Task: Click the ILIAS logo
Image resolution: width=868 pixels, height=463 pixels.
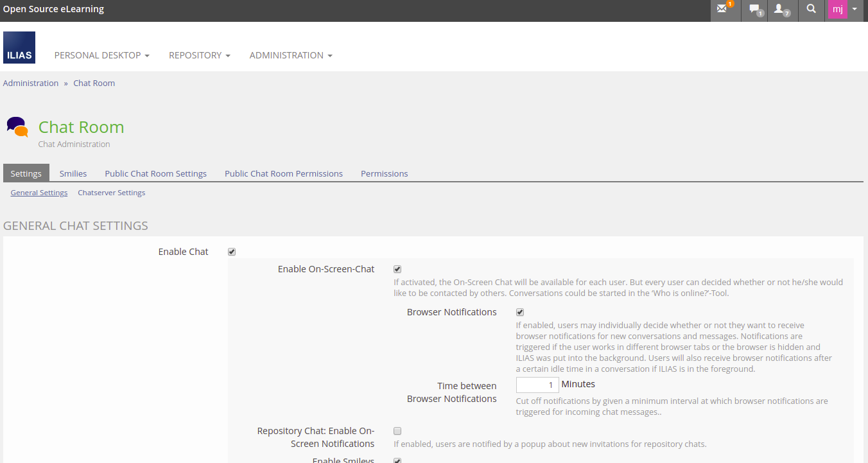Action: pos(19,48)
